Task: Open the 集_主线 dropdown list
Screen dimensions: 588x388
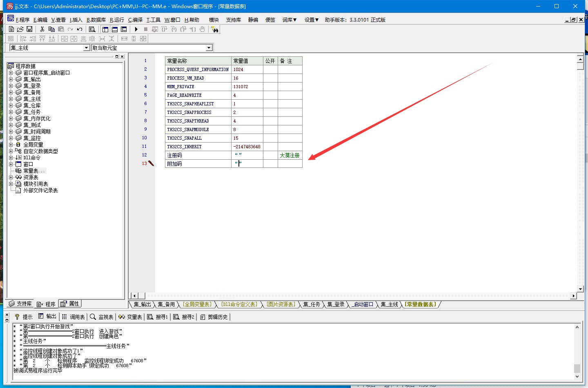Action: [x=86, y=48]
